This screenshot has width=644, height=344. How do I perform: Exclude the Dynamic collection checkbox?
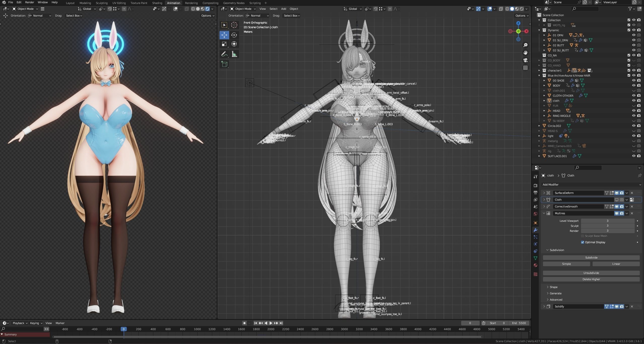(629, 30)
